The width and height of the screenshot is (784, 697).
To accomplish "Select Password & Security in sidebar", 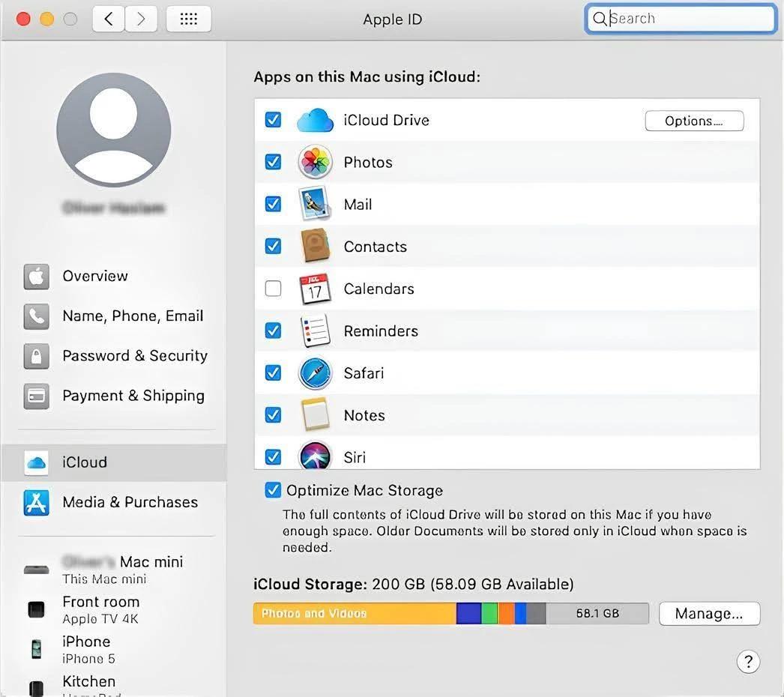I will click(x=135, y=355).
